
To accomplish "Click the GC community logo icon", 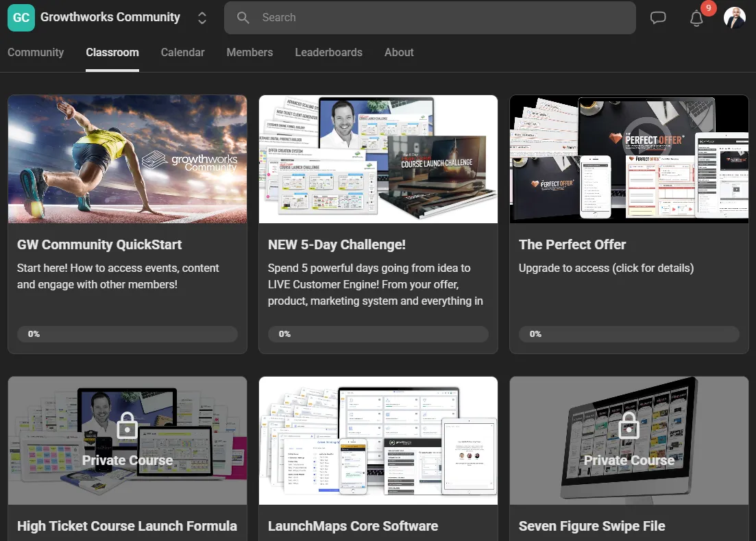I will tap(21, 18).
